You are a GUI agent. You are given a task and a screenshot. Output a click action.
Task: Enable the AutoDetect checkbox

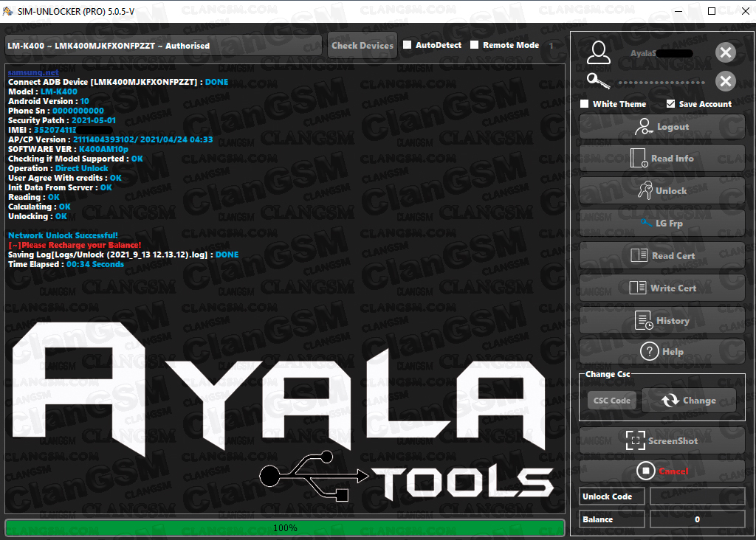pyautogui.click(x=408, y=45)
